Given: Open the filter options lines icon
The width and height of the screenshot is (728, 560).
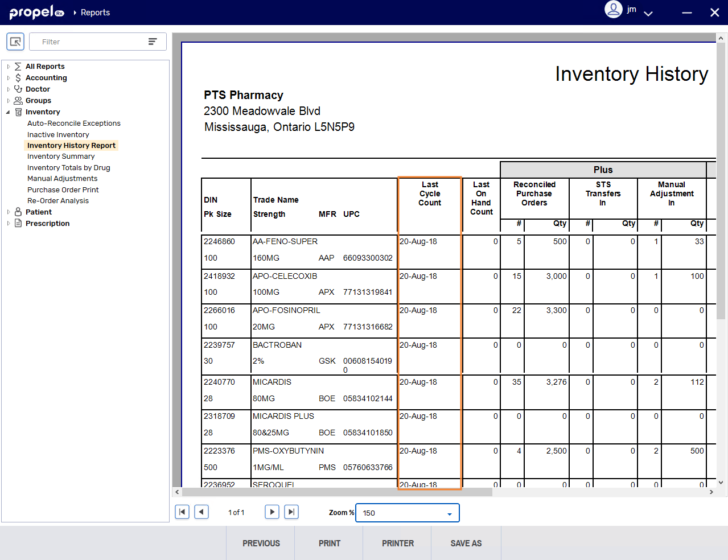Looking at the screenshot, I should (x=153, y=42).
